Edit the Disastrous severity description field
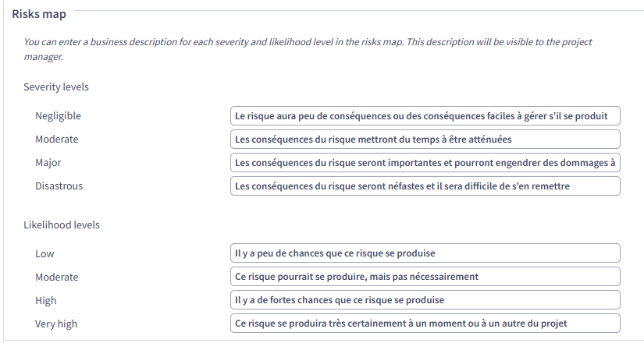The width and height of the screenshot is (644, 343). pos(425,186)
